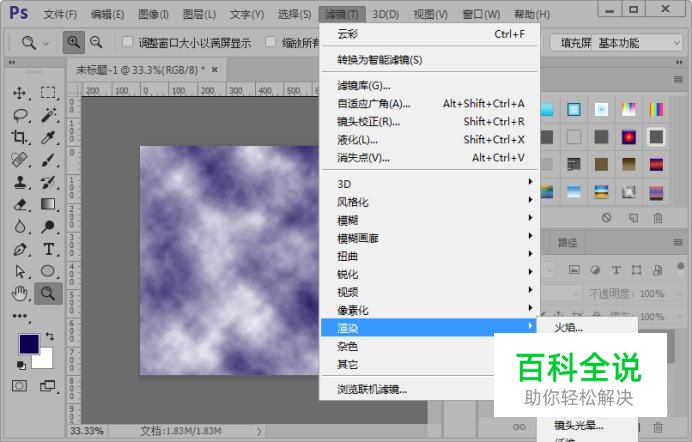Screen dimensions: 692x442
Task: Click the Zoom Out magnifier in options bar
Action: [x=96, y=42]
